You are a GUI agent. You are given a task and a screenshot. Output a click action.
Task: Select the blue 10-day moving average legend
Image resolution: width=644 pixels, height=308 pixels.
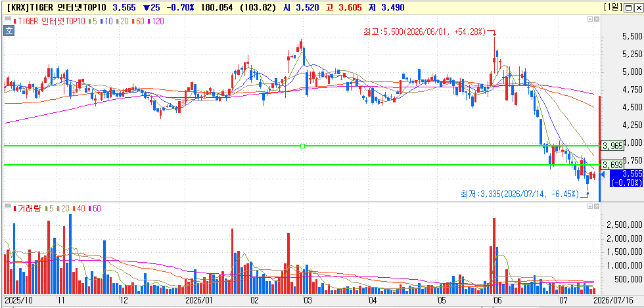(x=108, y=22)
